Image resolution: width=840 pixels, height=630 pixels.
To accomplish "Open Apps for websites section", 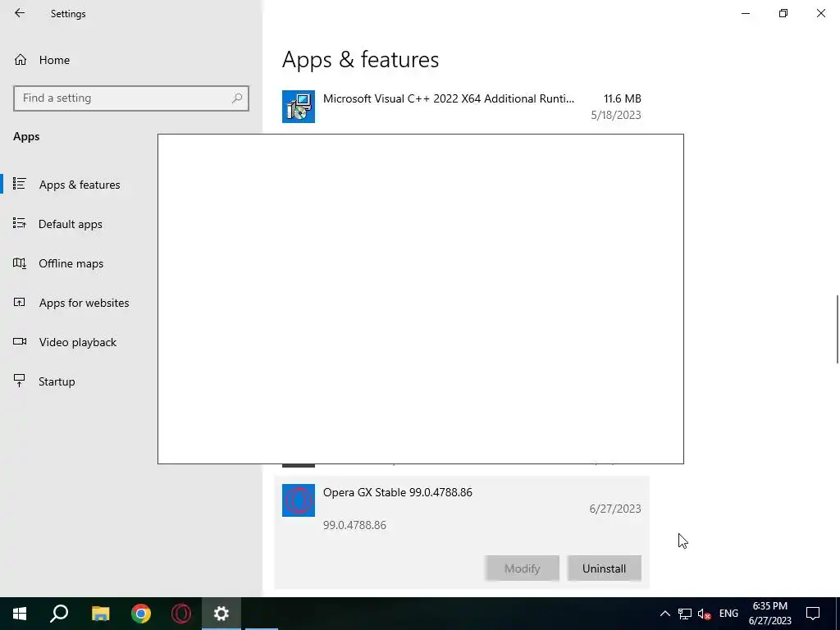I will pyautogui.click(x=84, y=303).
